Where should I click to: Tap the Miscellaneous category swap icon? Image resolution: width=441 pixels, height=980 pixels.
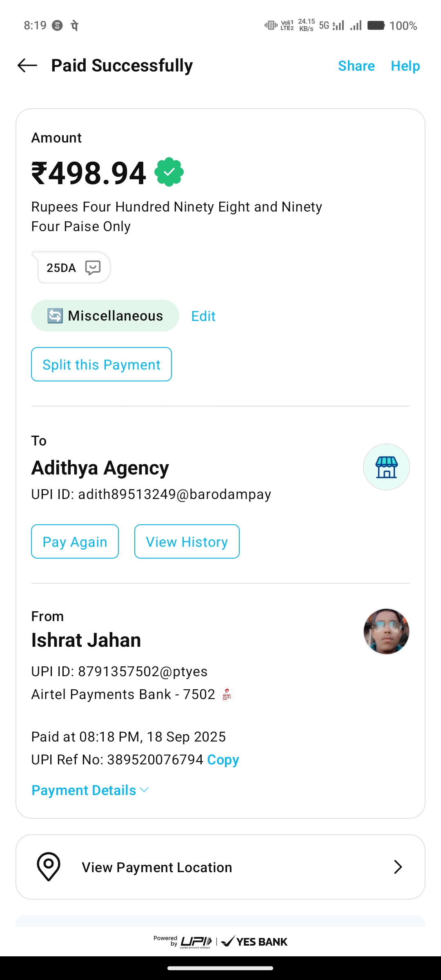(55, 316)
